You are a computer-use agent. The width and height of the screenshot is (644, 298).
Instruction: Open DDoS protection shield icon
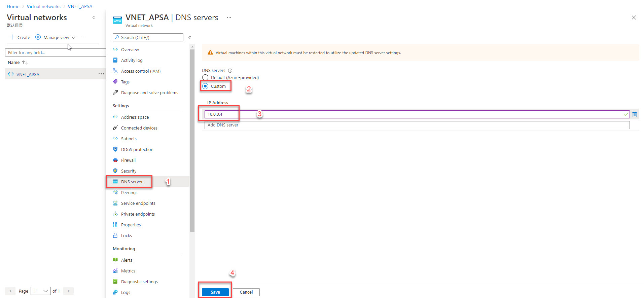click(115, 149)
